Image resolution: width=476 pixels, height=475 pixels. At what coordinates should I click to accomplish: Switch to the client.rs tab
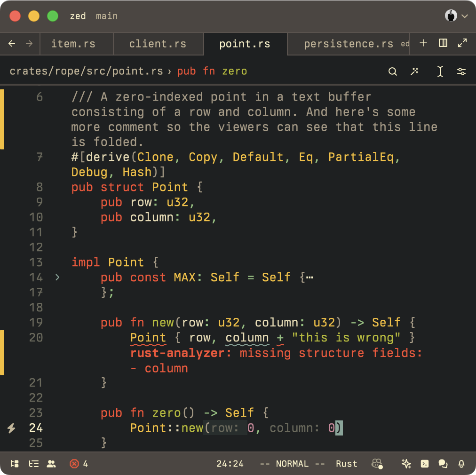(x=158, y=44)
